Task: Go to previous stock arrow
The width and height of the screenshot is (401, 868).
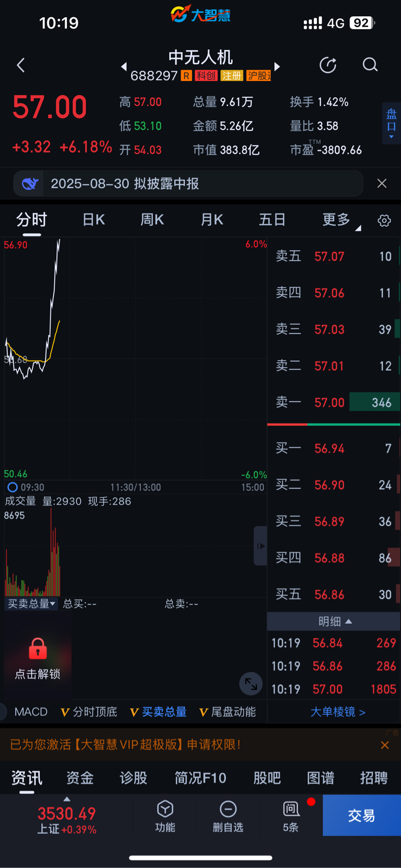Action: [x=124, y=66]
